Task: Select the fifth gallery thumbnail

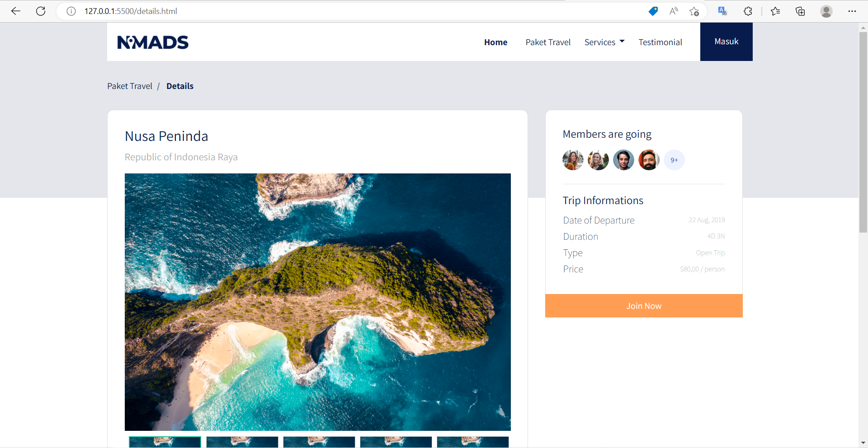Action: coord(473,442)
